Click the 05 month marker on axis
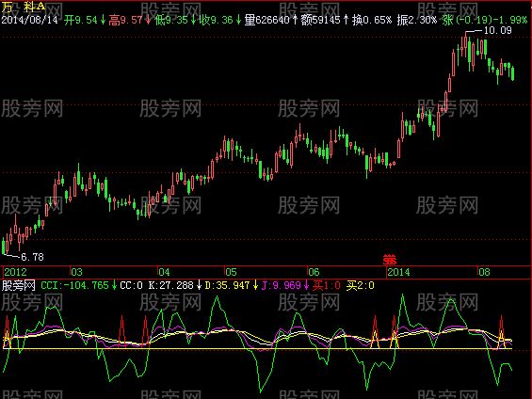The height and width of the screenshot is (399, 532). (231, 272)
